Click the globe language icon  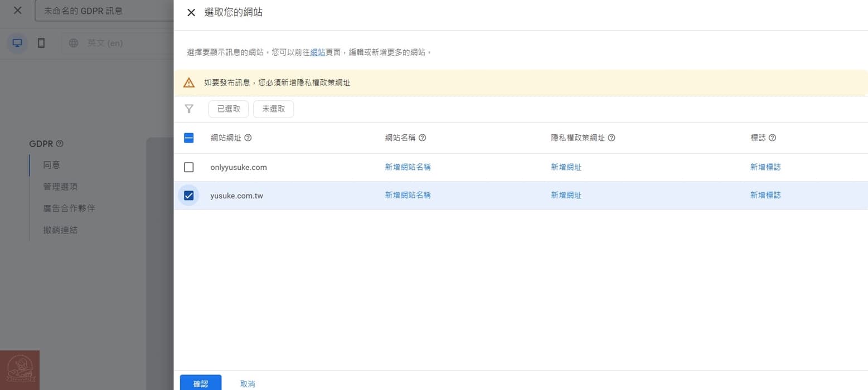pos(73,43)
